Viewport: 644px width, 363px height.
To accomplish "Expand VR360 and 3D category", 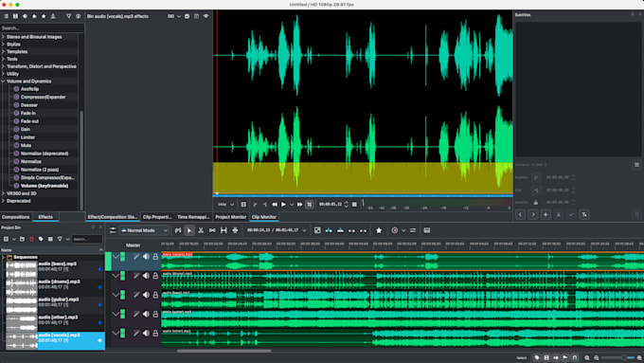I will (x=3, y=193).
